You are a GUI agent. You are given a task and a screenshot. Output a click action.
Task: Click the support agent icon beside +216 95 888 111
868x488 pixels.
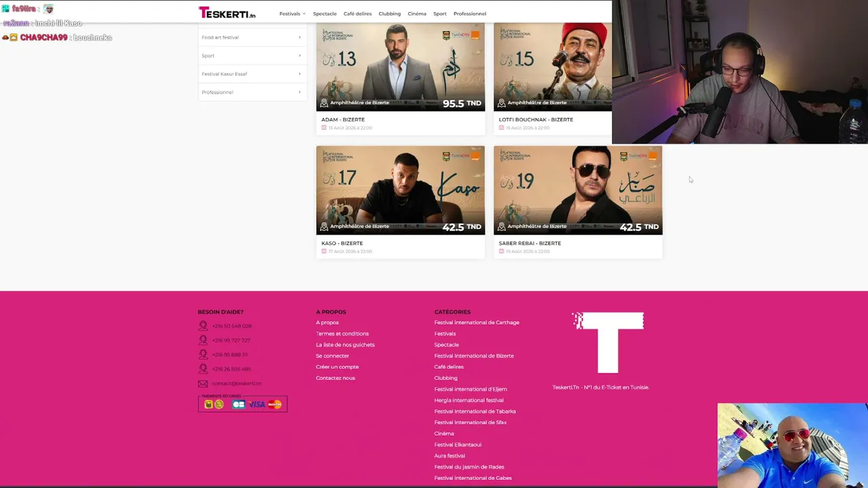203,354
